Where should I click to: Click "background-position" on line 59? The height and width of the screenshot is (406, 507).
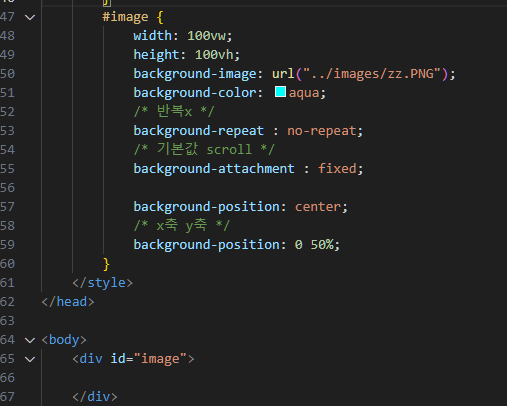206,245
